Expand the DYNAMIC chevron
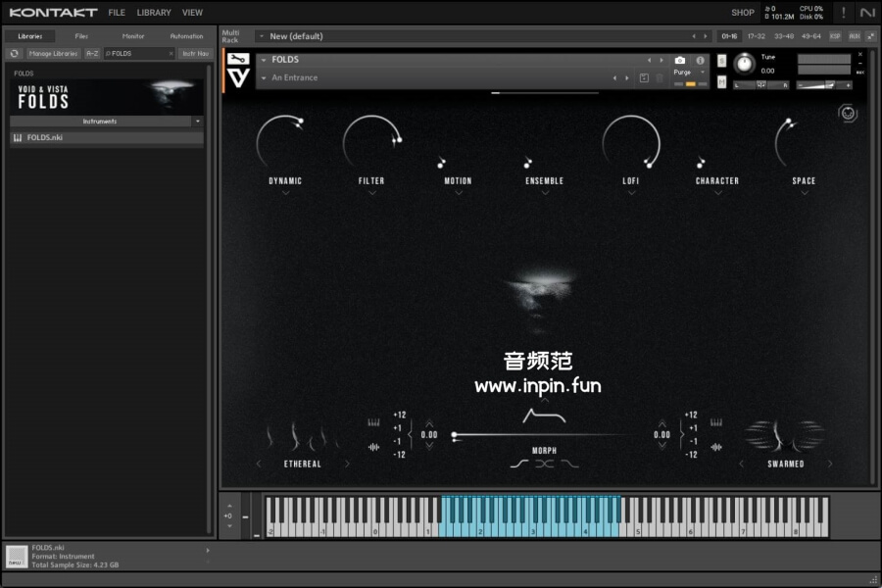This screenshot has width=882, height=588. point(286,193)
